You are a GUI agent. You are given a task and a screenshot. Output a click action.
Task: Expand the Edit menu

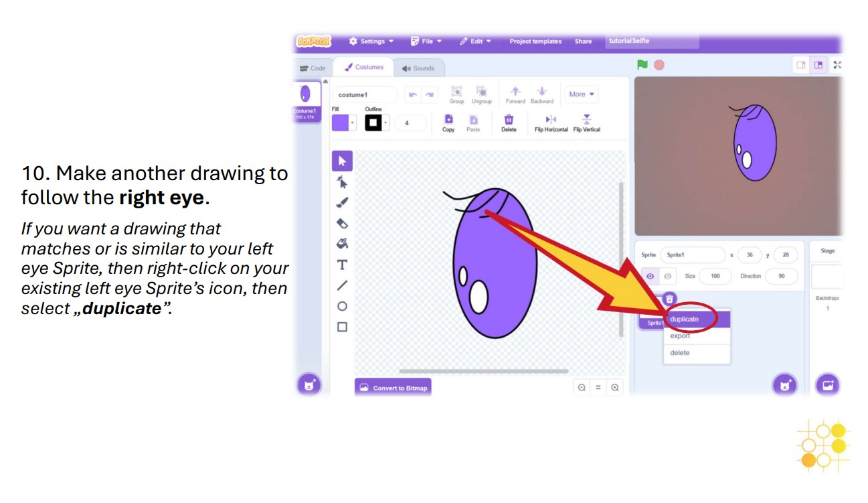pos(476,41)
